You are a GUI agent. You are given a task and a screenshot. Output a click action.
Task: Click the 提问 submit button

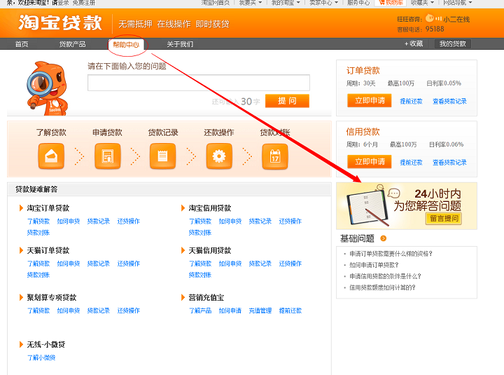(287, 101)
